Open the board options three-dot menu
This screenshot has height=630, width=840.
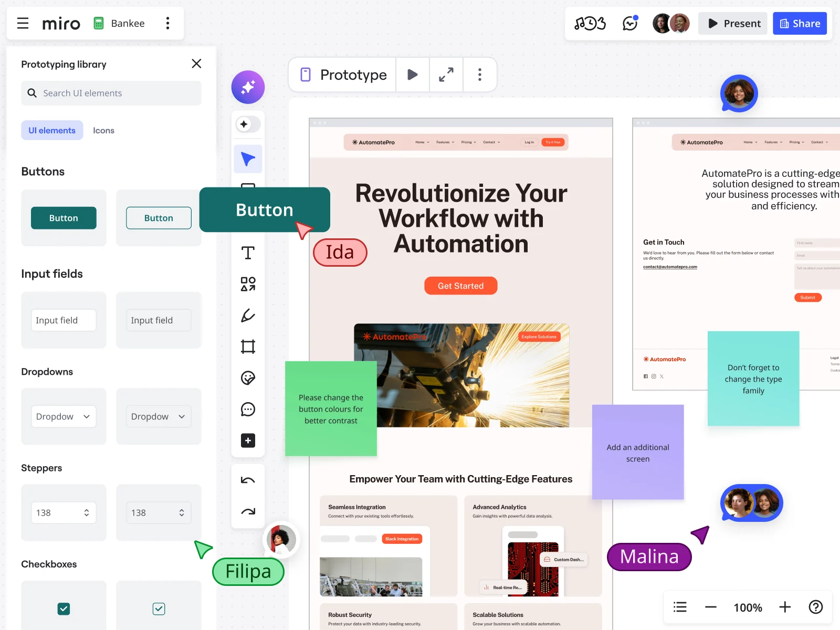tap(167, 23)
